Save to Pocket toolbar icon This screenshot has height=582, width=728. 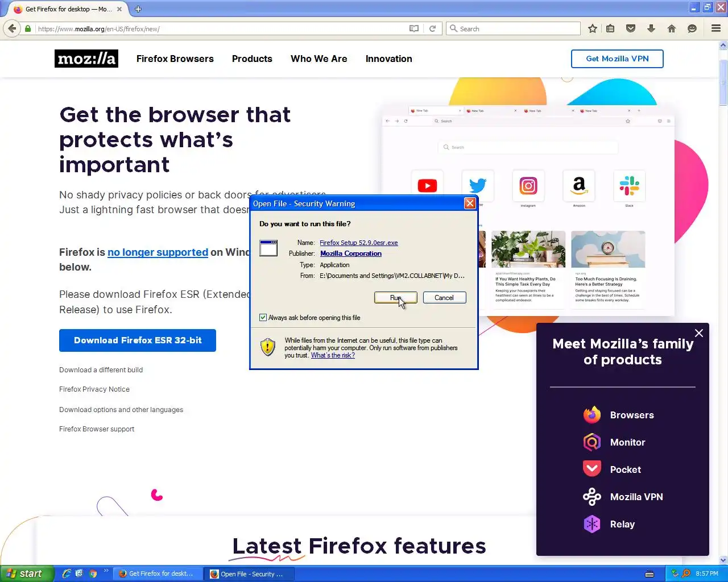pyautogui.click(x=631, y=28)
